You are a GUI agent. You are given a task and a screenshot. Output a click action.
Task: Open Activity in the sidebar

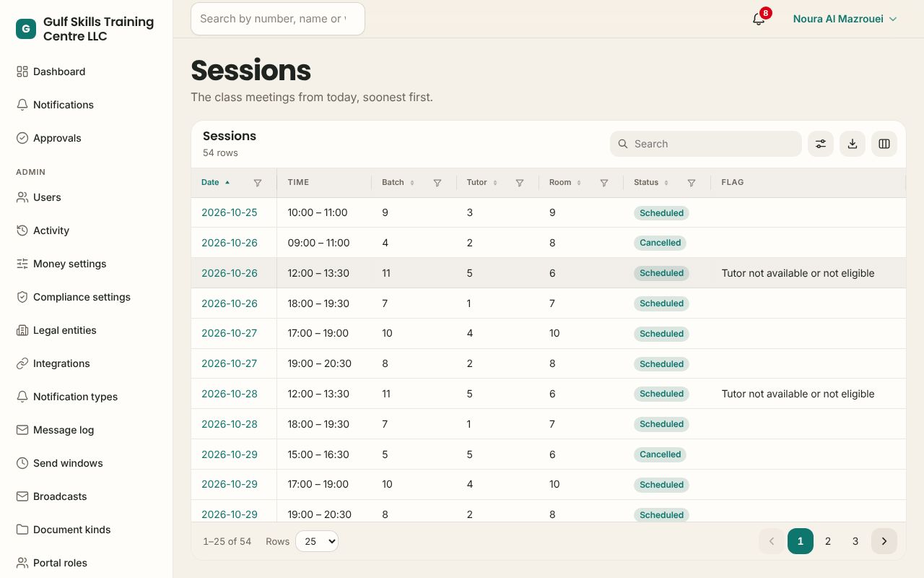click(87, 230)
